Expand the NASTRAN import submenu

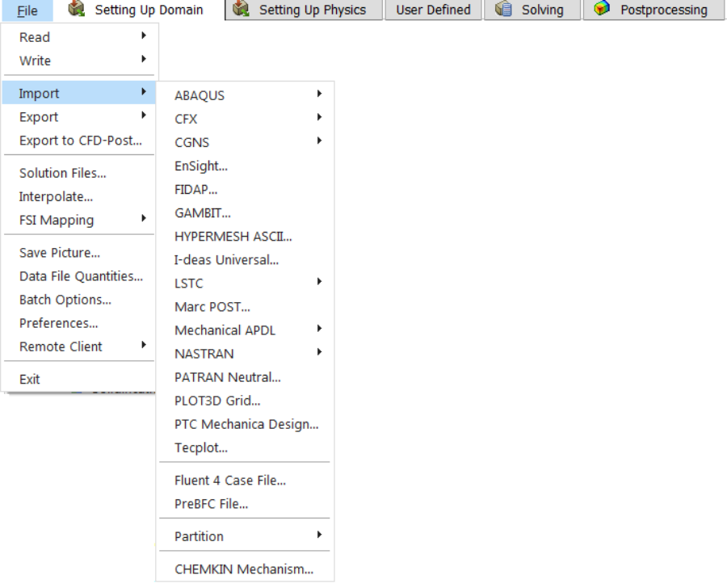245,354
